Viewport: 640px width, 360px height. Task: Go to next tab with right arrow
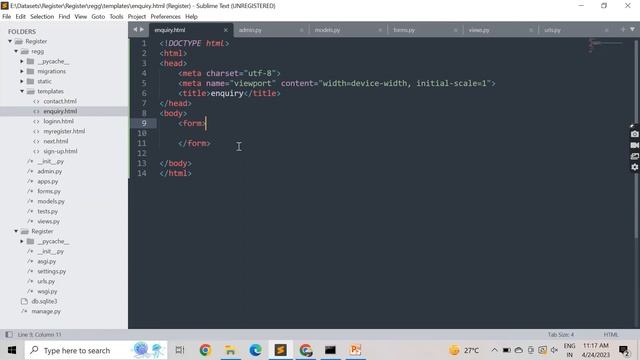(x=142, y=29)
